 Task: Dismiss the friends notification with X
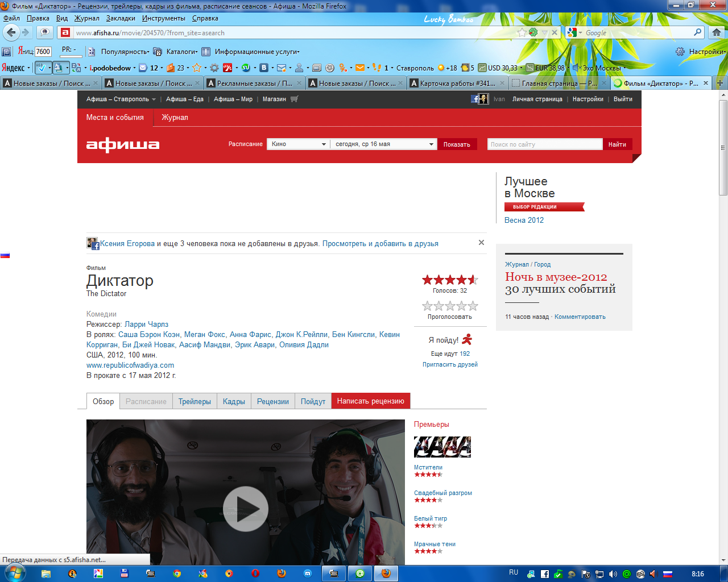click(x=481, y=243)
